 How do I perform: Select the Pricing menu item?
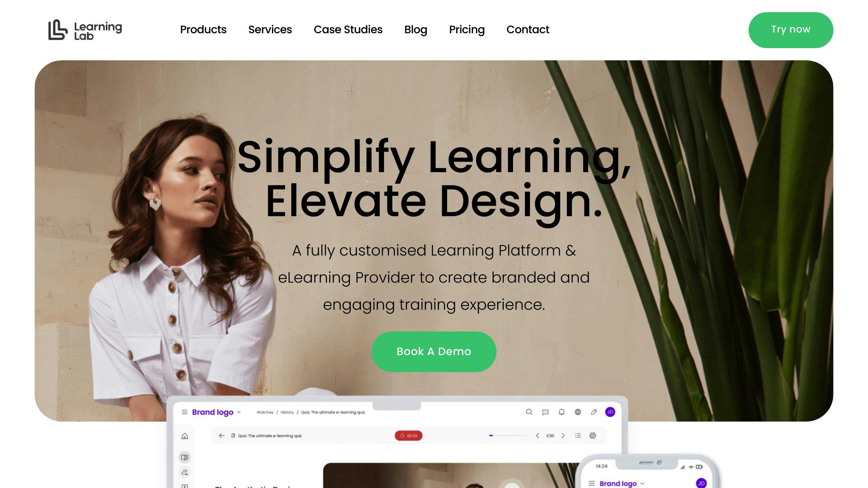click(x=467, y=29)
